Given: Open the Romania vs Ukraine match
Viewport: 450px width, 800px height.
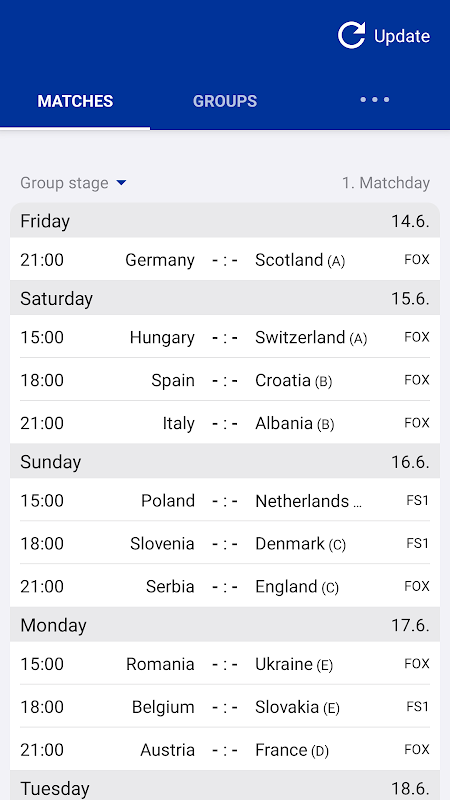Looking at the screenshot, I should click(225, 663).
